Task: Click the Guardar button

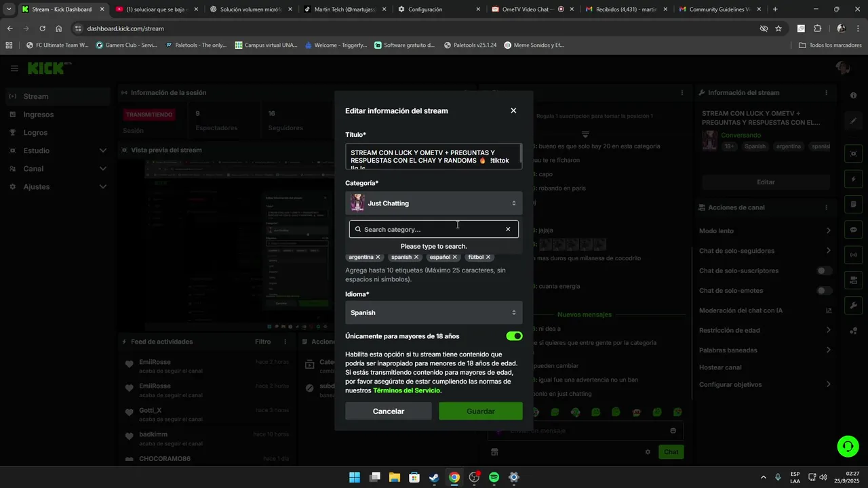Action: click(481, 411)
